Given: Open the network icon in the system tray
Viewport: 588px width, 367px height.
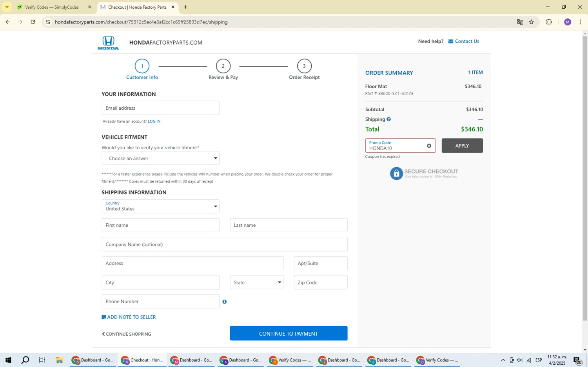Looking at the screenshot, I should click(529, 360).
